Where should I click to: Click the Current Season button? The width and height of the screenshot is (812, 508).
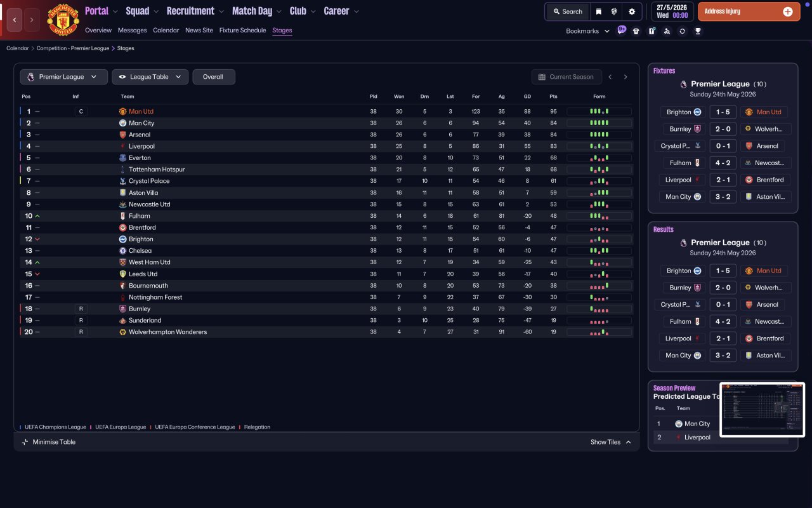coord(566,77)
